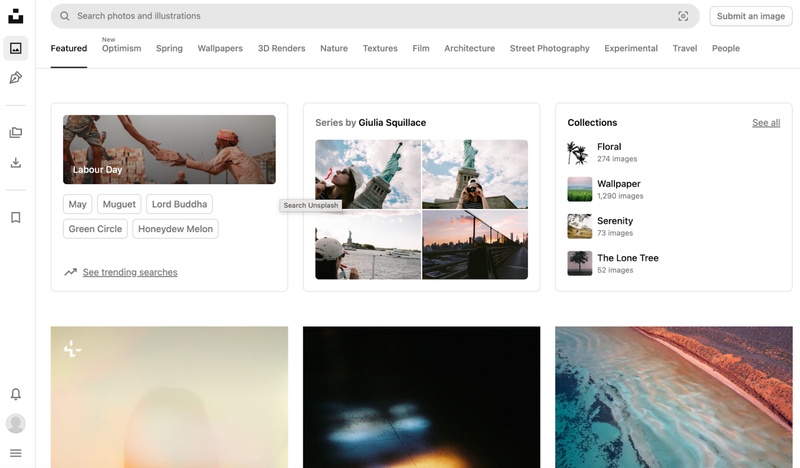Click the Unsplash logo icon
The height and width of the screenshot is (468, 800).
tap(16, 16)
